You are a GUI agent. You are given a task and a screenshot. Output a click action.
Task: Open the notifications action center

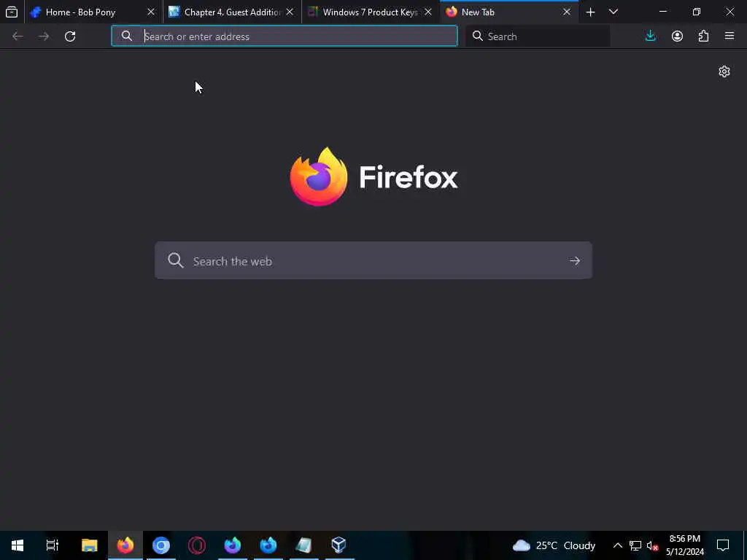click(723, 545)
